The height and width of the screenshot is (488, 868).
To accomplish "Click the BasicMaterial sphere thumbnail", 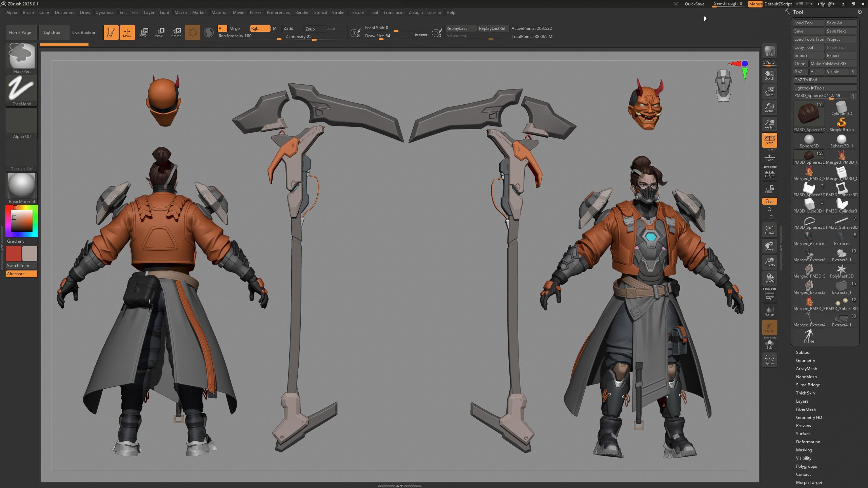I will 21,185.
